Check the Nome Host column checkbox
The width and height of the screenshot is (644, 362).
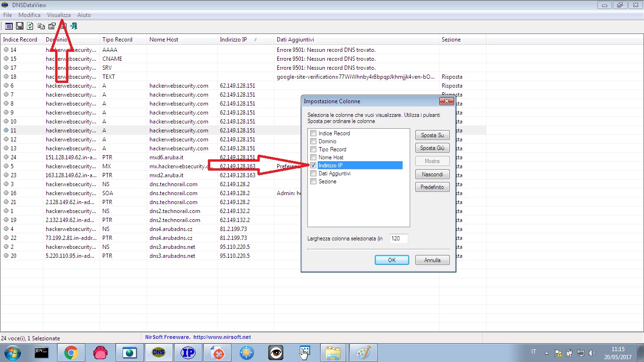313,157
